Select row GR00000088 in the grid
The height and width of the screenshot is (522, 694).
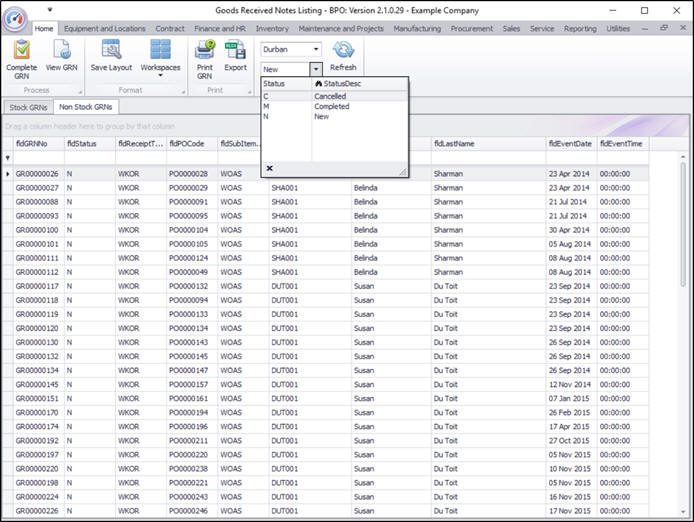37,202
